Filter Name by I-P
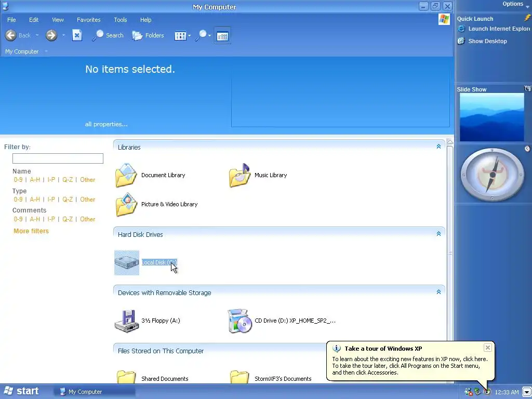The width and height of the screenshot is (532, 399). tap(51, 180)
